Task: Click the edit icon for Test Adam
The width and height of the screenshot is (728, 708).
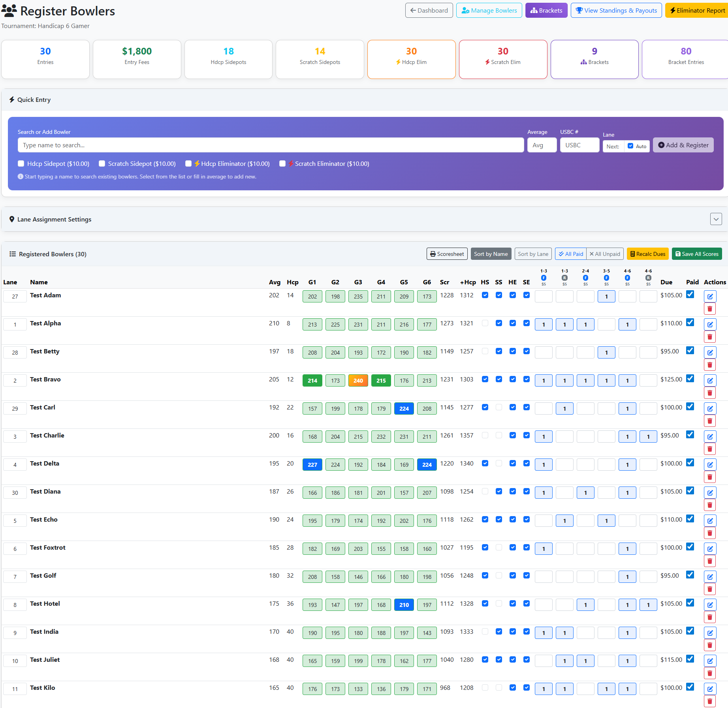Action: pos(710,297)
